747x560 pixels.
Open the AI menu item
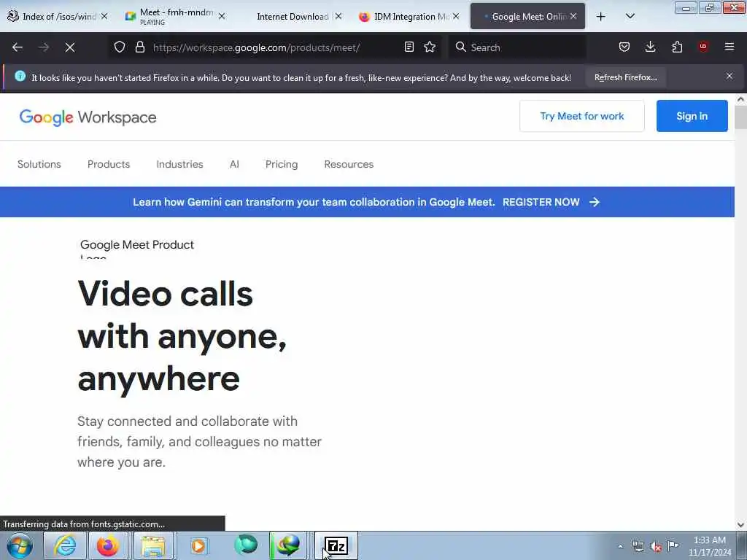pos(234,164)
